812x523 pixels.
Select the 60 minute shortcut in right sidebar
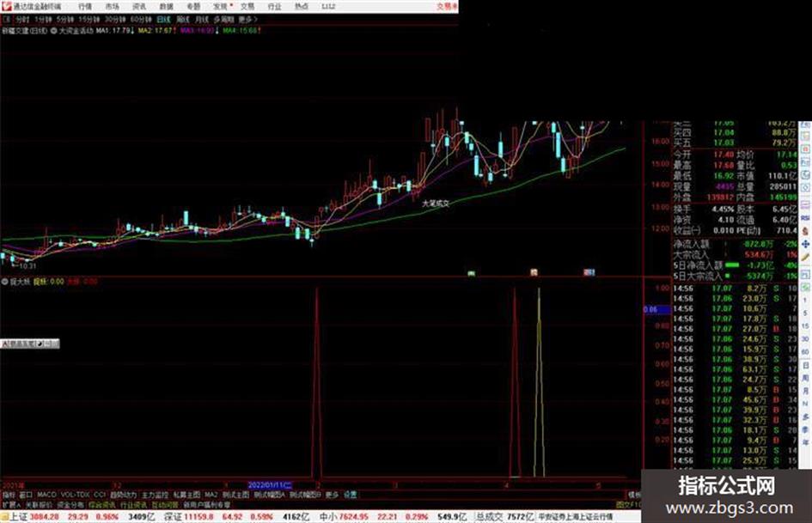(805, 352)
